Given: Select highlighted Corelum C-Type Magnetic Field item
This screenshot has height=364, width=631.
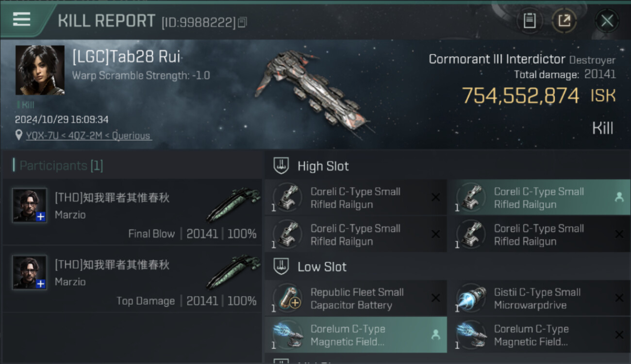Looking at the screenshot, I should [x=356, y=335].
